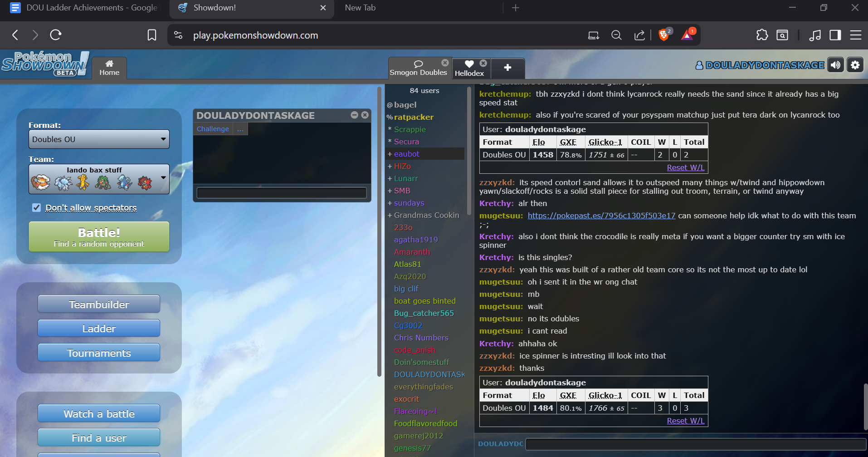
Task: Open Brave Shields lion icon
Action: tap(664, 35)
